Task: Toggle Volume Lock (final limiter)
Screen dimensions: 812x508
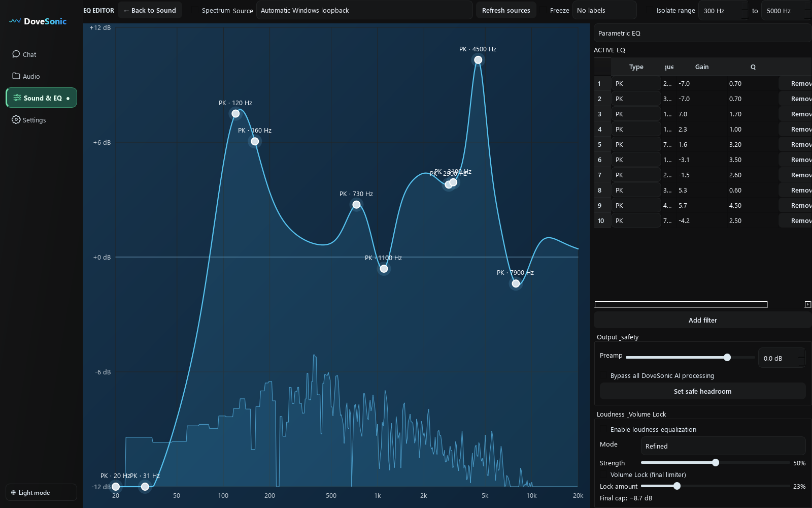Action: [603, 475]
